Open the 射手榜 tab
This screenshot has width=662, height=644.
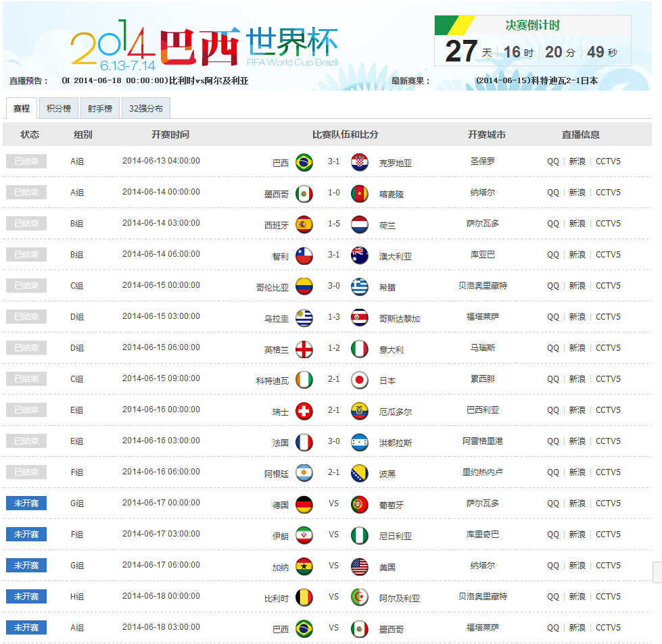click(x=99, y=108)
